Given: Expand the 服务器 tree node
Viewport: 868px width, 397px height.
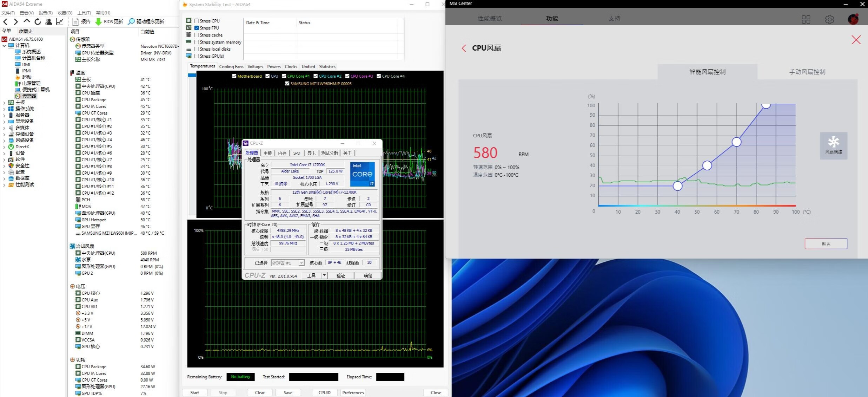Looking at the screenshot, I should coord(4,115).
